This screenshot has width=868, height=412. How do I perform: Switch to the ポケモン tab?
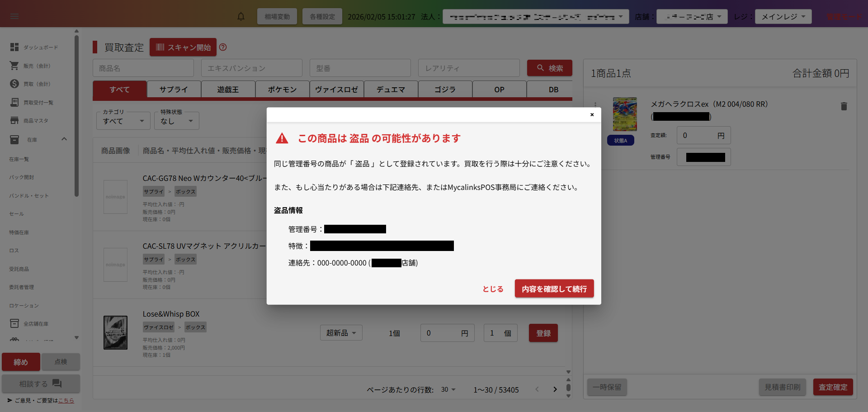tap(282, 90)
